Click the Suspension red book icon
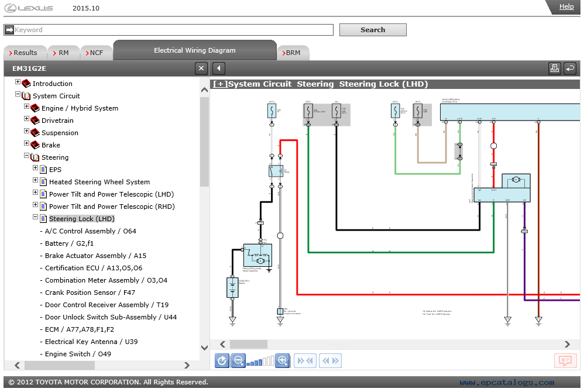The width and height of the screenshot is (584, 392). (x=35, y=133)
